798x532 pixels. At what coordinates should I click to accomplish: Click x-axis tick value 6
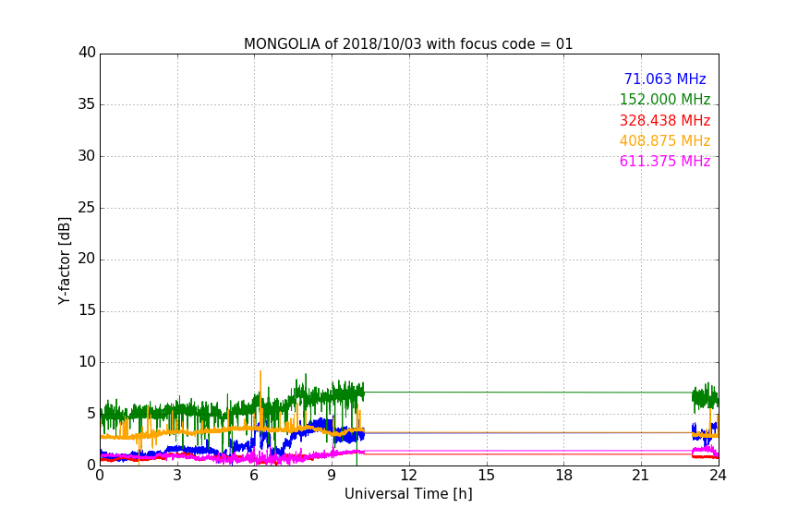click(255, 476)
